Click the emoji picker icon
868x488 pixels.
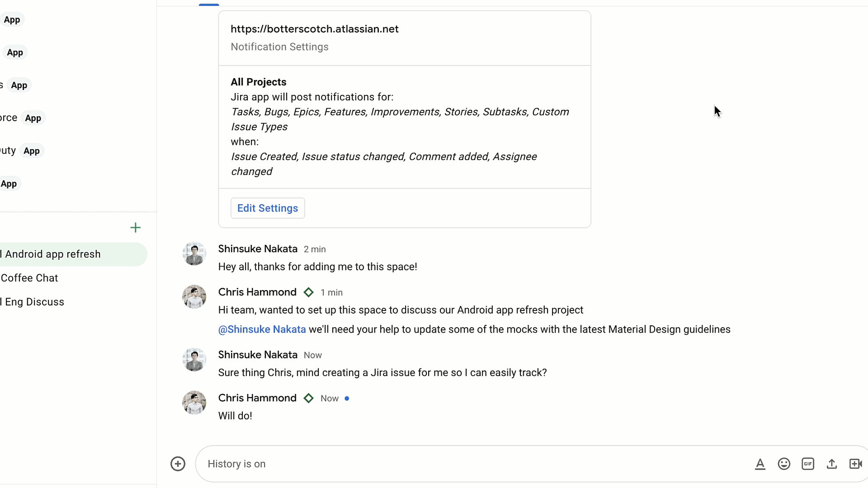(x=784, y=464)
